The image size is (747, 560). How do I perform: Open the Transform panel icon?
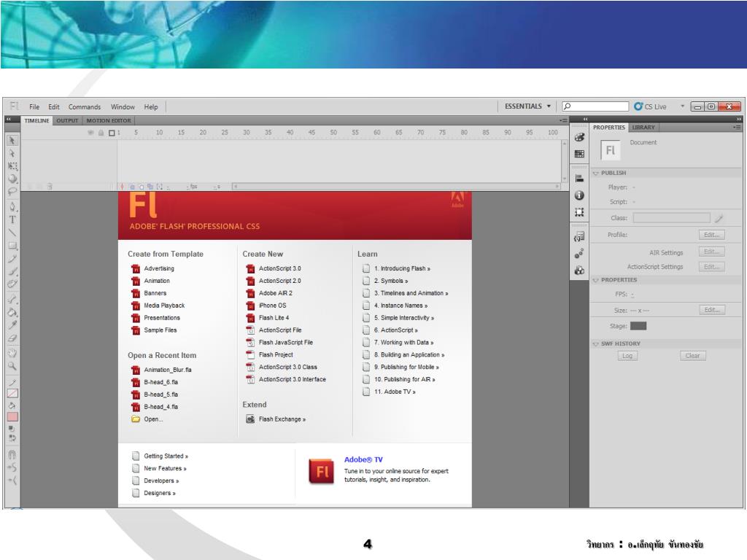click(x=579, y=212)
